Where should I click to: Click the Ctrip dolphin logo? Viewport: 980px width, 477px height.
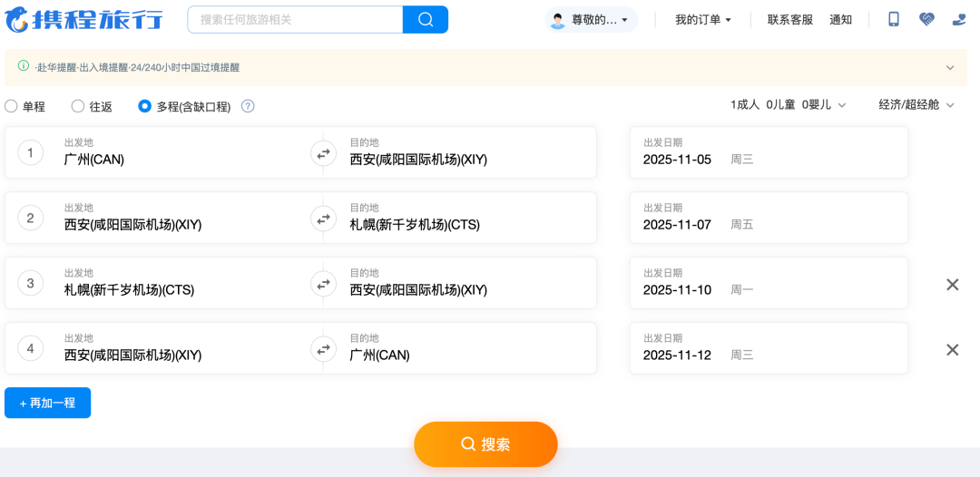click(x=84, y=20)
